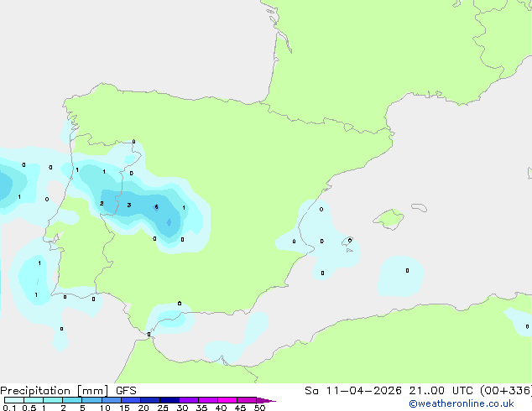Click the '35' legend scale label
Screen dimensions: 532x411
[x=201, y=408]
